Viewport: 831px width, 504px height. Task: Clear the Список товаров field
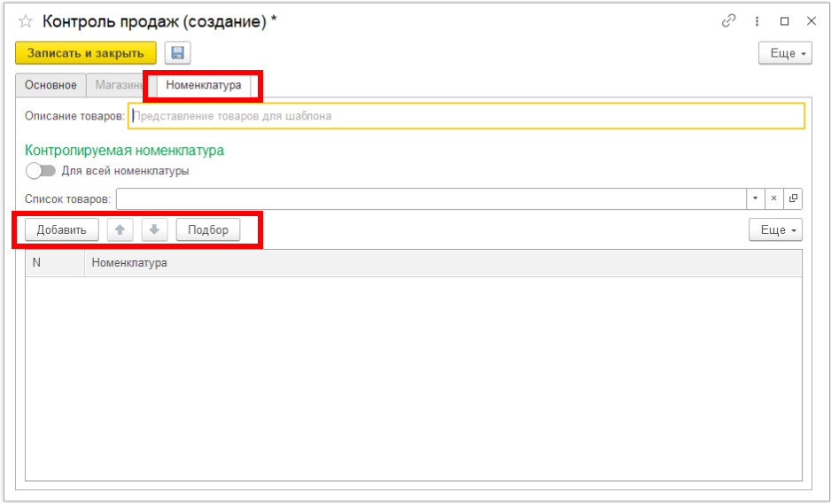(x=773, y=198)
